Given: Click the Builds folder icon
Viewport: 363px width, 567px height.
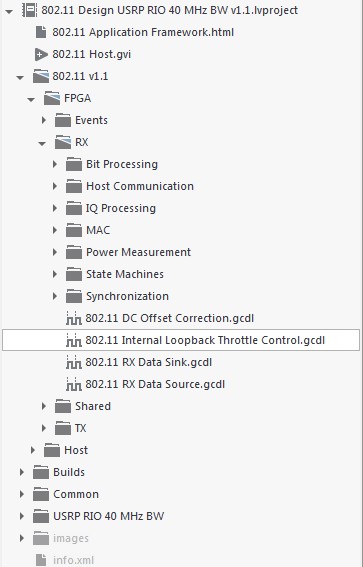Looking at the screenshot, I should 41,473.
